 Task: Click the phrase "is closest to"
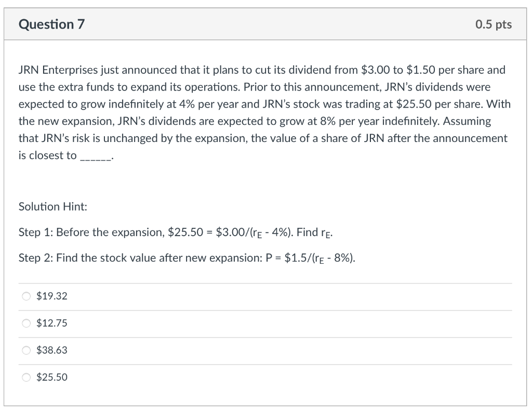47,156
